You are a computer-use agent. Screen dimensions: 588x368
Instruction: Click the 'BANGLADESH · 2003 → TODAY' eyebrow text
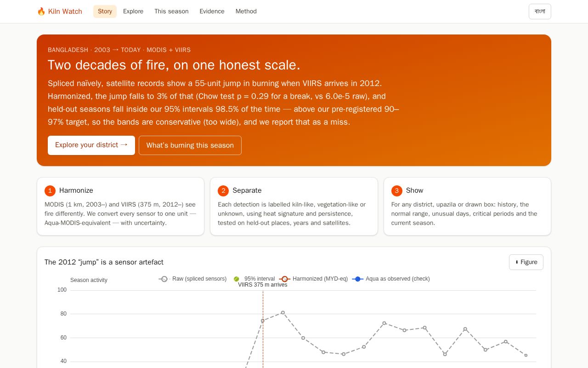[x=119, y=50]
